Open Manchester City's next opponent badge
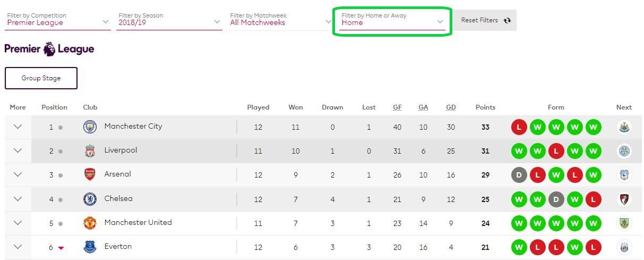 point(624,127)
